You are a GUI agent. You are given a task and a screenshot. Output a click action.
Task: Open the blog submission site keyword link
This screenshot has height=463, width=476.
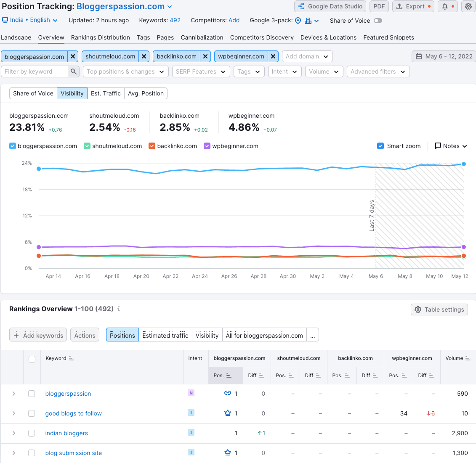[73, 453]
